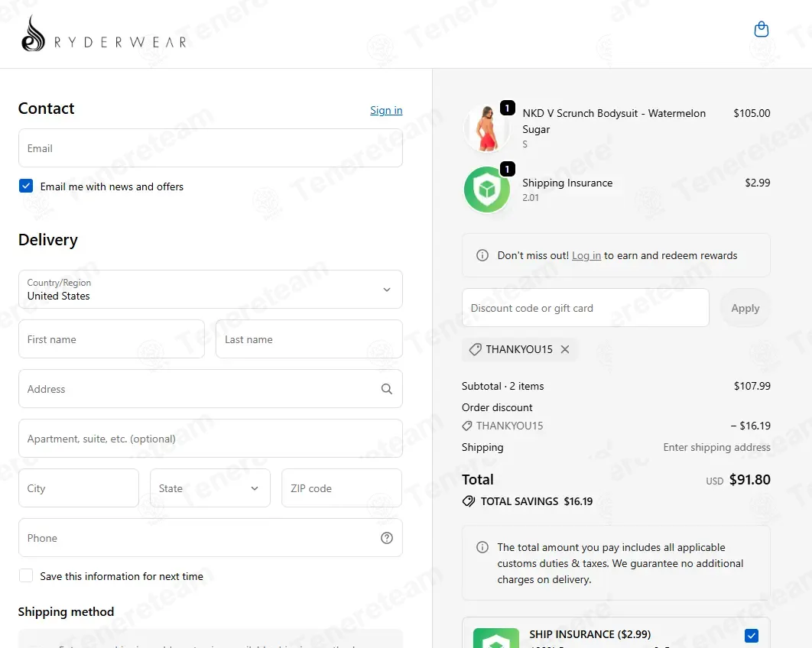Click the rewards info circle icon
The width and height of the screenshot is (812, 648).
(482, 255)
